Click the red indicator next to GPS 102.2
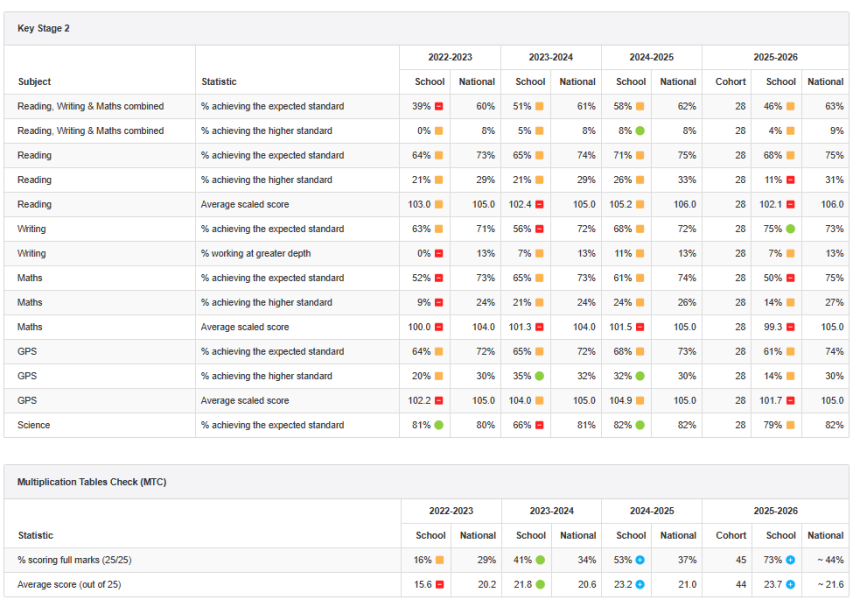Screen dimensions: 867x607 [439, 401]
